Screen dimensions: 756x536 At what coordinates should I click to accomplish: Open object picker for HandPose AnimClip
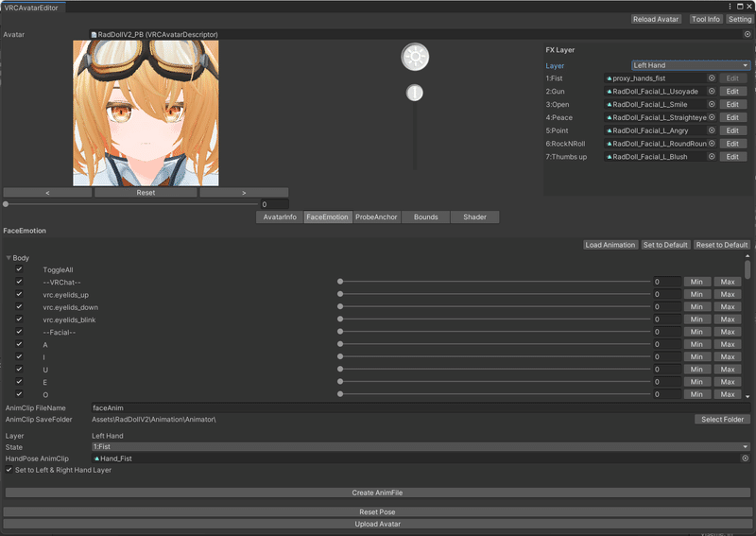(745, 458)
